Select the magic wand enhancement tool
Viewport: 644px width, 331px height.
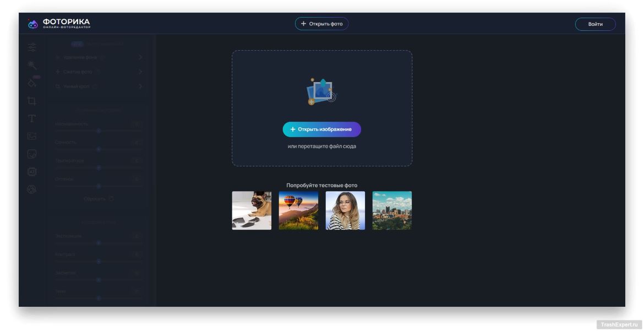click(32, 65)
